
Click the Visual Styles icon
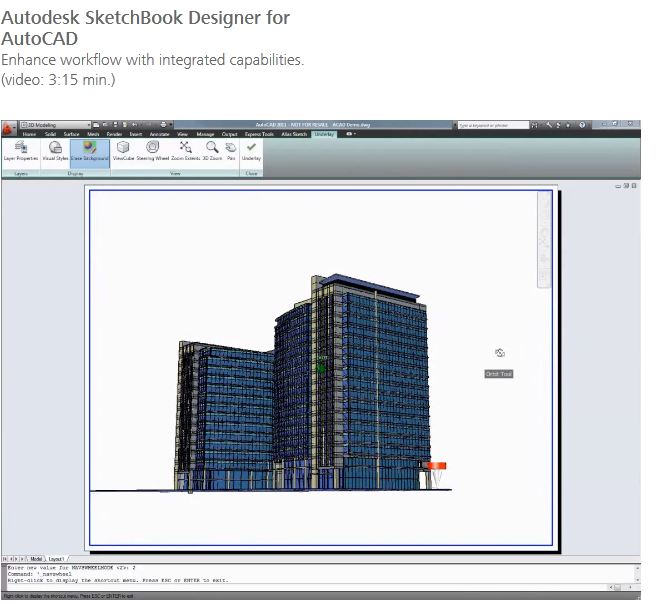click(55, 151)
